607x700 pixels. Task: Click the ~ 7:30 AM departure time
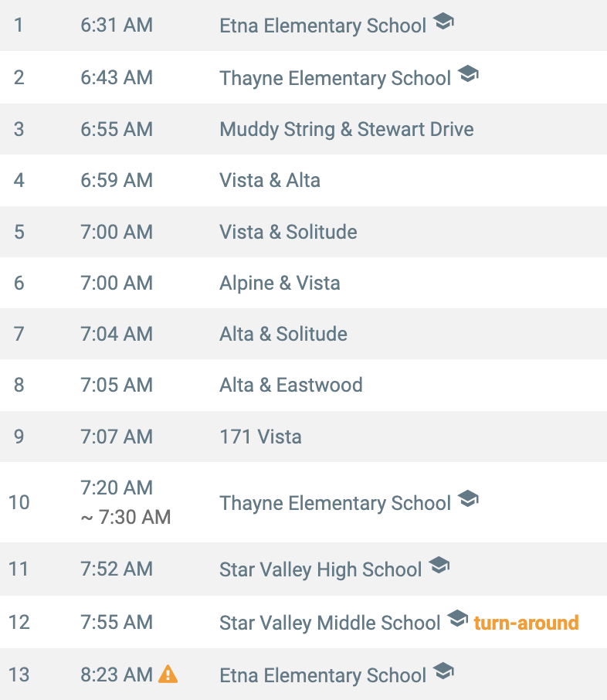[x=126, y=517]
